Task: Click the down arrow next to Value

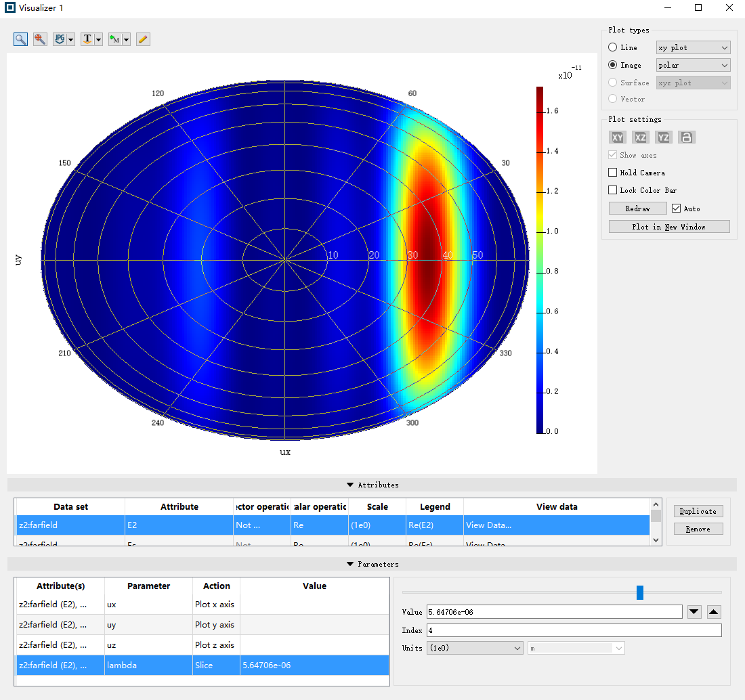Action: click(694, 612)
